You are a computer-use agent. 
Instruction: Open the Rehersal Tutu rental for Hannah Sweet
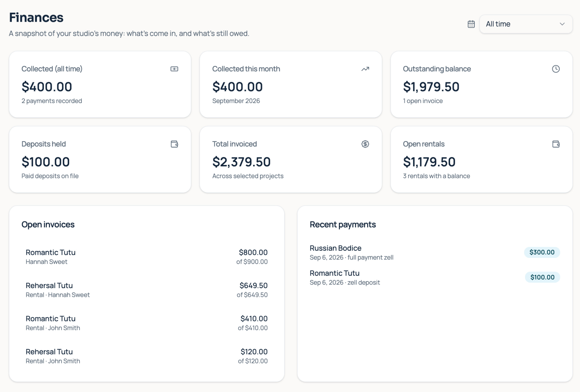(147, 290)
